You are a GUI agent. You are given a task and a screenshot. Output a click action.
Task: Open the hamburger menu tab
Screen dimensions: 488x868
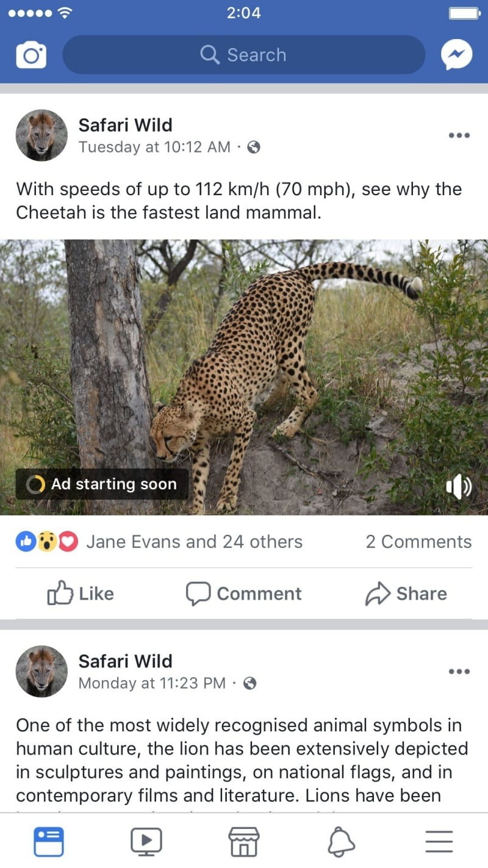coord(439,842)
